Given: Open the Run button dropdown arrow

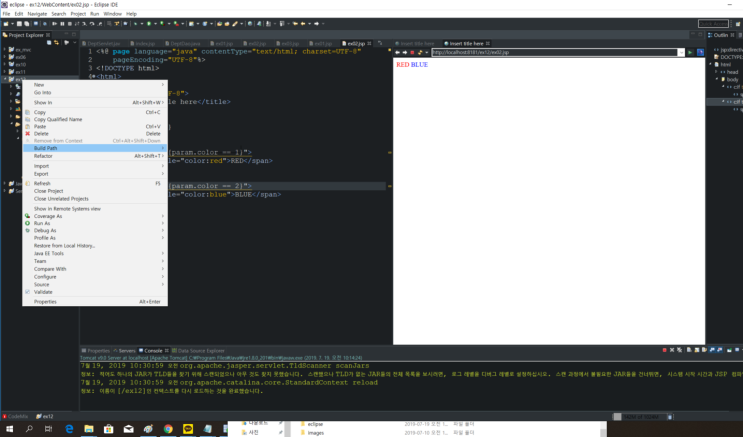Looking at the screenshot, I should pos(154,24).
